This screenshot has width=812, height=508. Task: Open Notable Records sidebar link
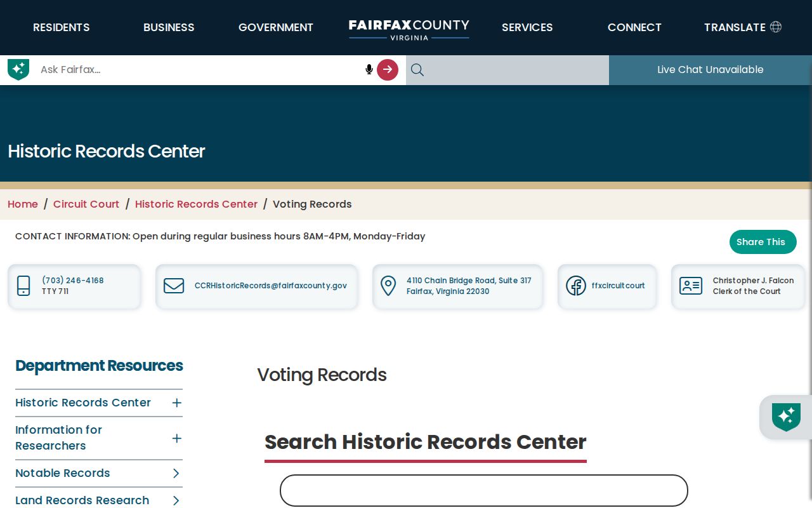coord(63,473)
